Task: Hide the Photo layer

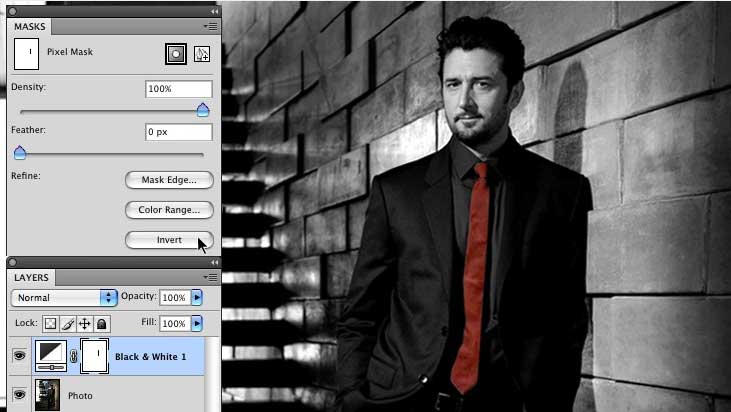Action: (x=19, y=395)
